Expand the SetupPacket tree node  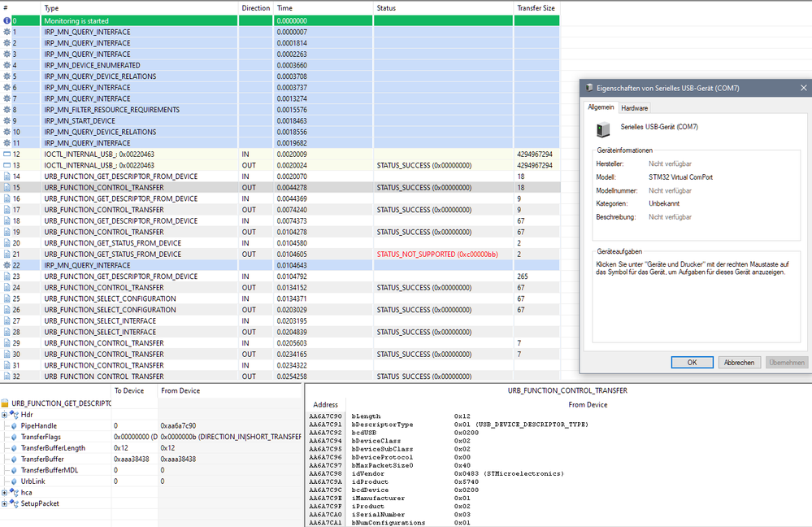4,503
